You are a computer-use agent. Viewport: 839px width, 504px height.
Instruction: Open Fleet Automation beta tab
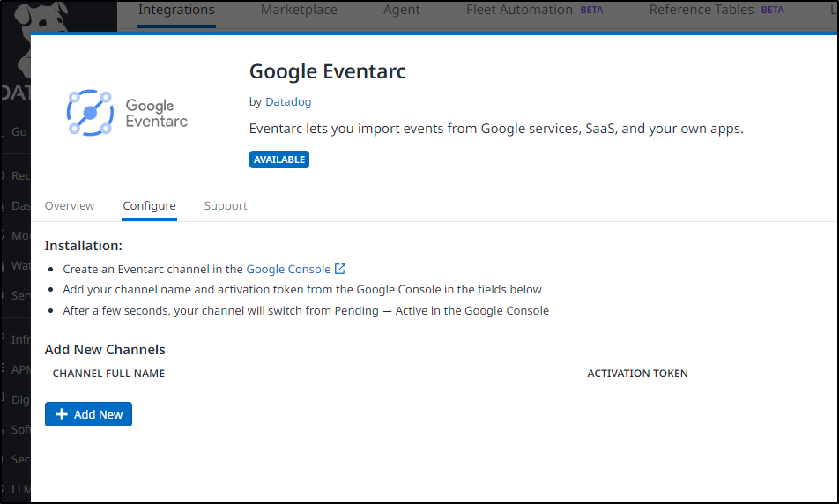point(535,11)
